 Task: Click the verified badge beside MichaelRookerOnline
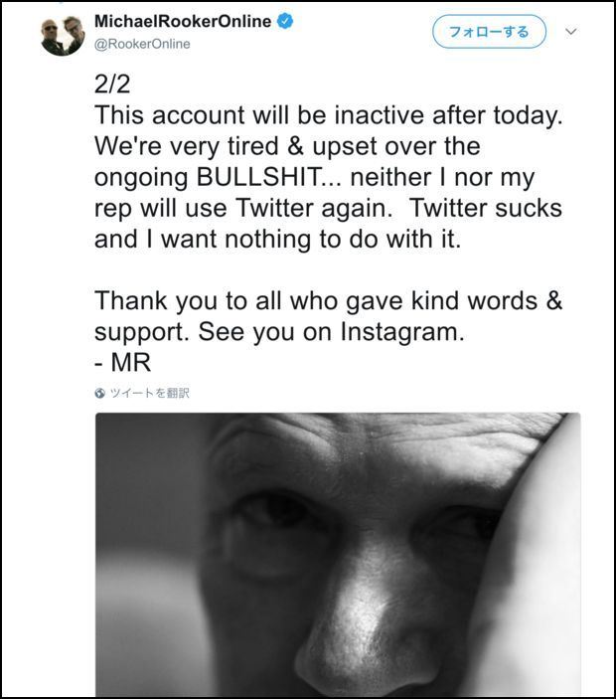tap(285, 22)
